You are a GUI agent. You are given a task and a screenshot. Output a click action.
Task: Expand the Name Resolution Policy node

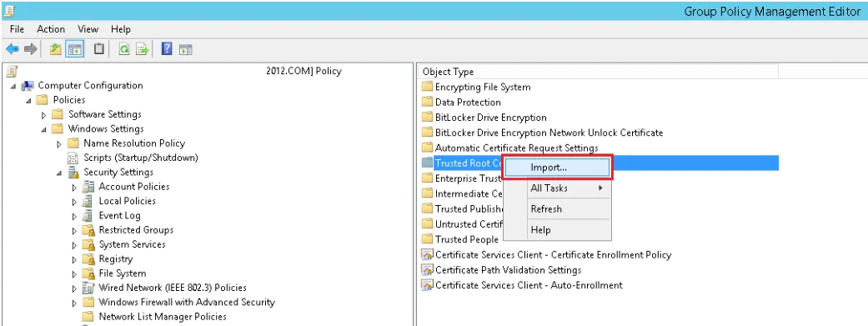tap(59, 144)
